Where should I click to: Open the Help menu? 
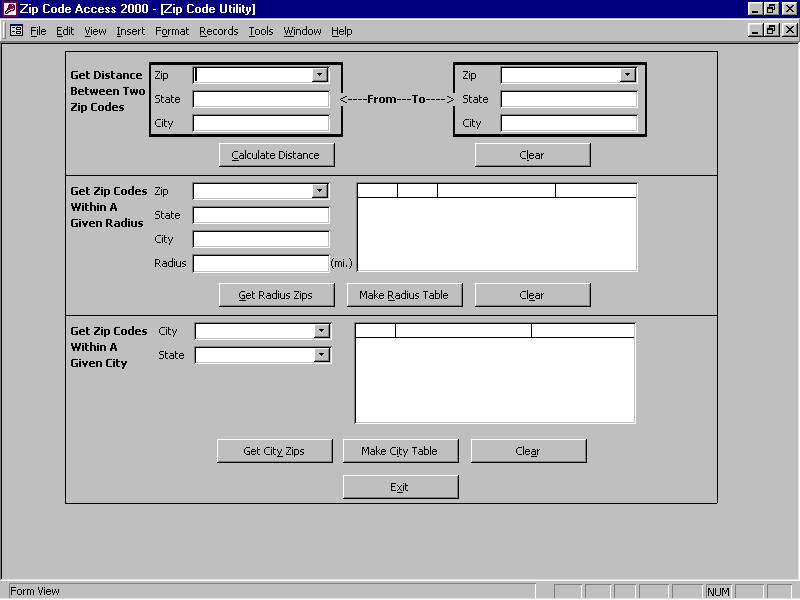[341, 31]
